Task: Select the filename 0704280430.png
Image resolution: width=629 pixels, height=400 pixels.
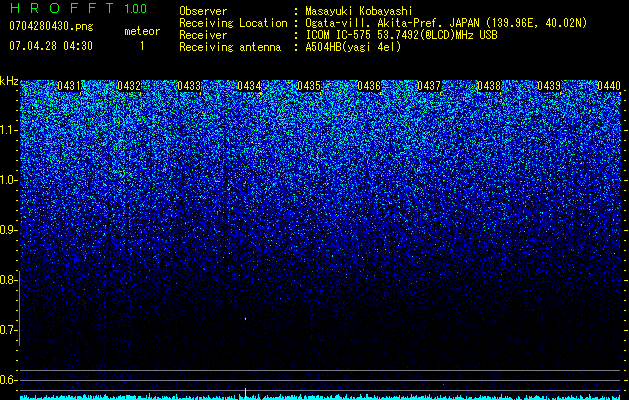Action: coord(51,27)
